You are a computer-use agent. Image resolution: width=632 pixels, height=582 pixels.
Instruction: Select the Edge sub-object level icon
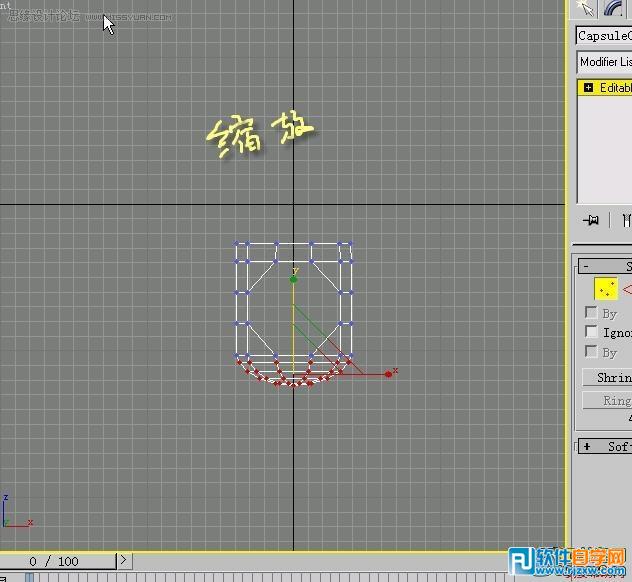(x=628, y=289)
